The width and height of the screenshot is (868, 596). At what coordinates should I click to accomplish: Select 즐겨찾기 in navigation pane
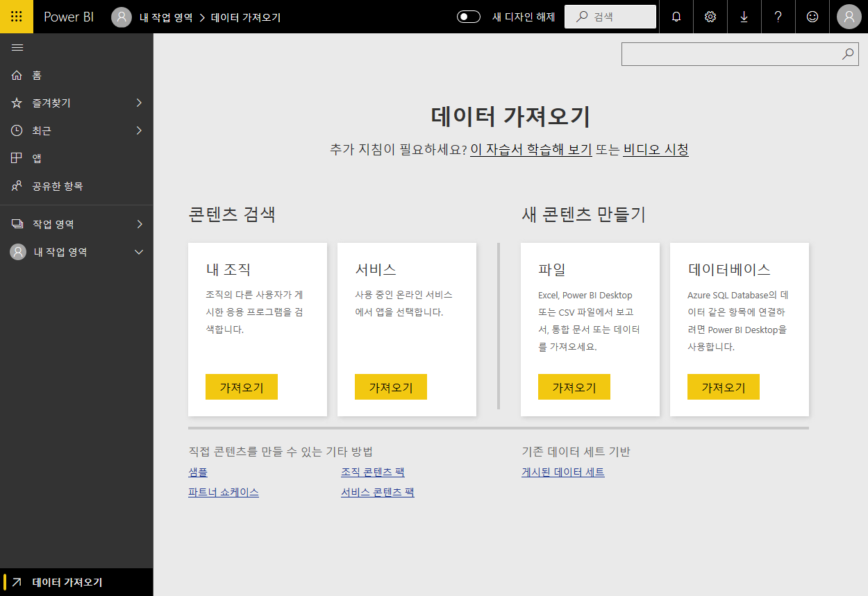tap(76, 103)
